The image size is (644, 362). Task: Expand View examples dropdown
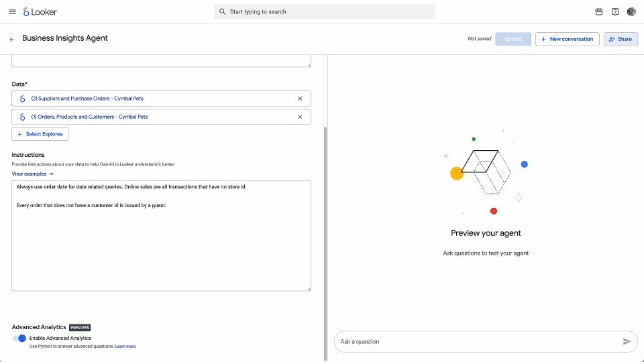(33, 174)
